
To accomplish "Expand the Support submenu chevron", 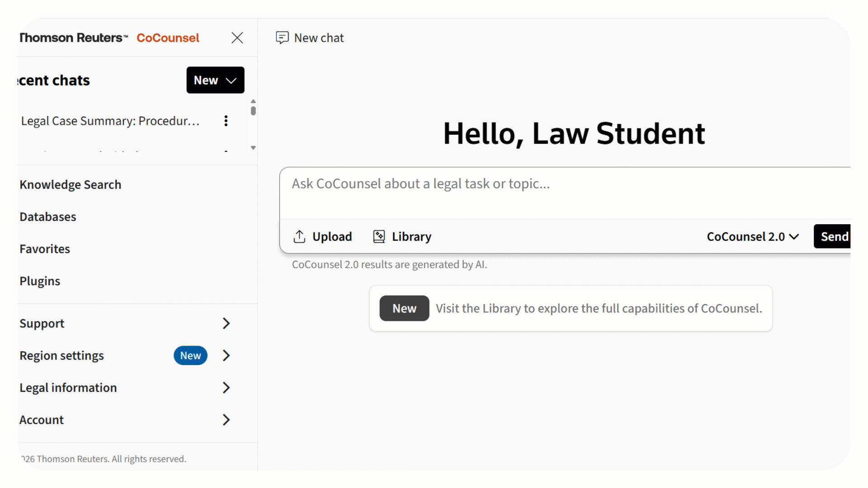I will pyautogui.click(x=226, y=323).
